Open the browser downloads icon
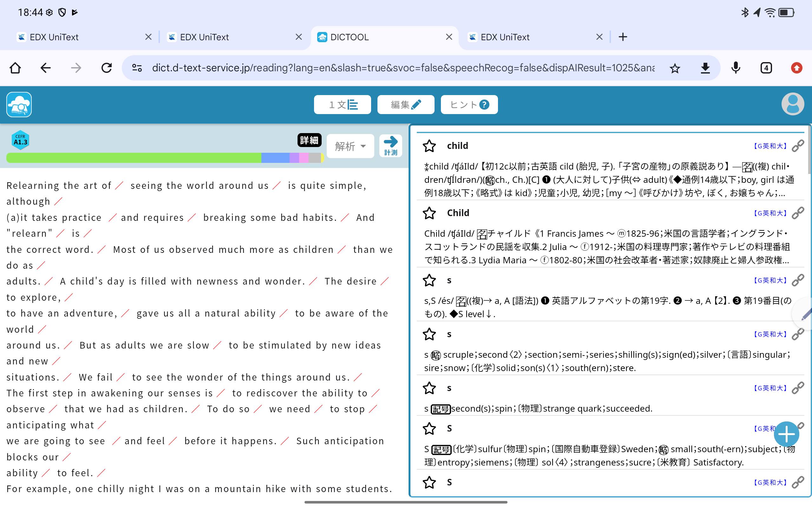 pos(705,68)
